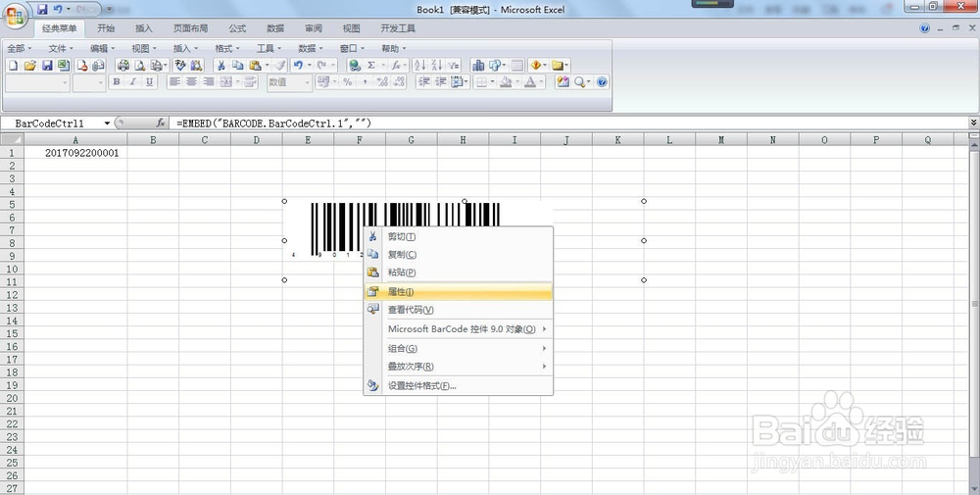Screen dimensions: 980x495
Task: Open the font color A button
Action: (x=530, y=82)
